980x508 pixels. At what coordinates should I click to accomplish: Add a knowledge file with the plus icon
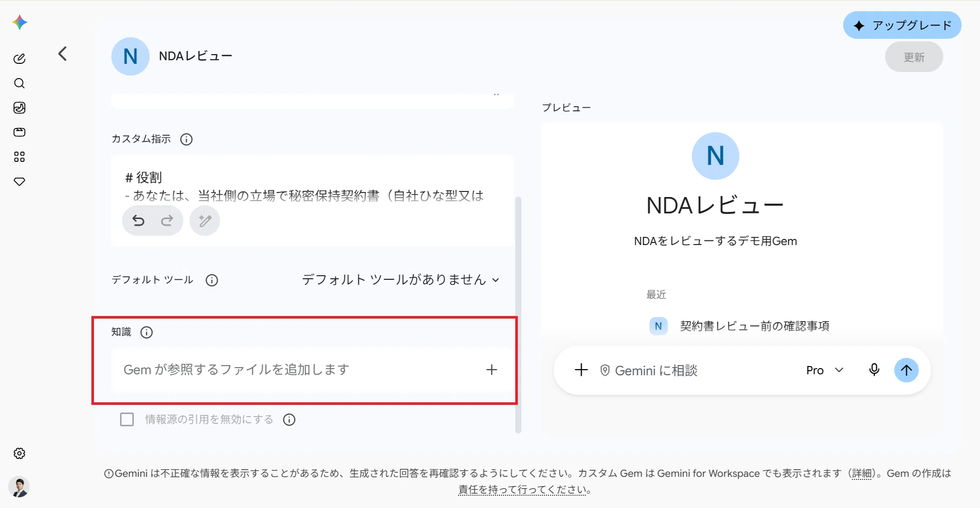491,370
